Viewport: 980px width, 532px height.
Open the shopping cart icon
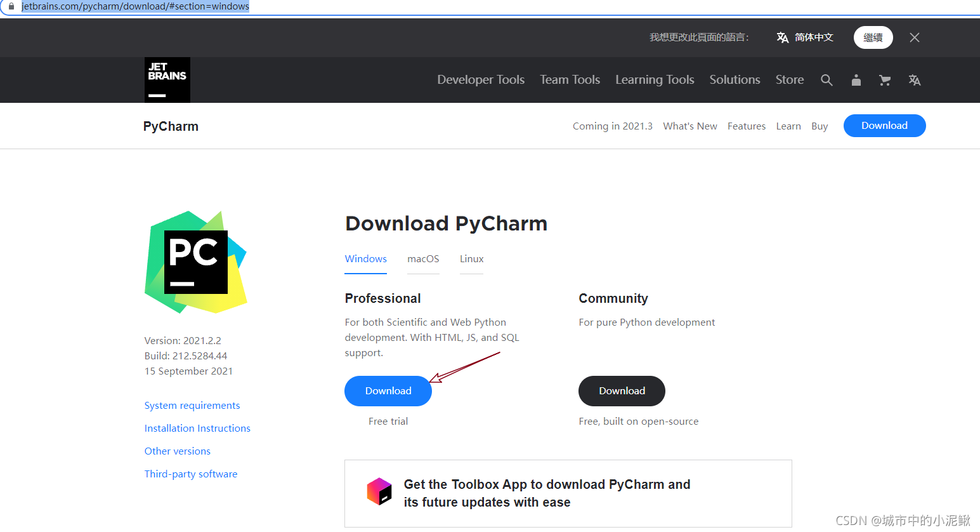pos(885,80)
